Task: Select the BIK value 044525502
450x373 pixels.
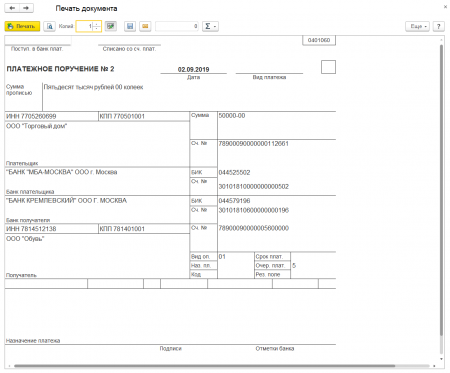Action: 234,173
